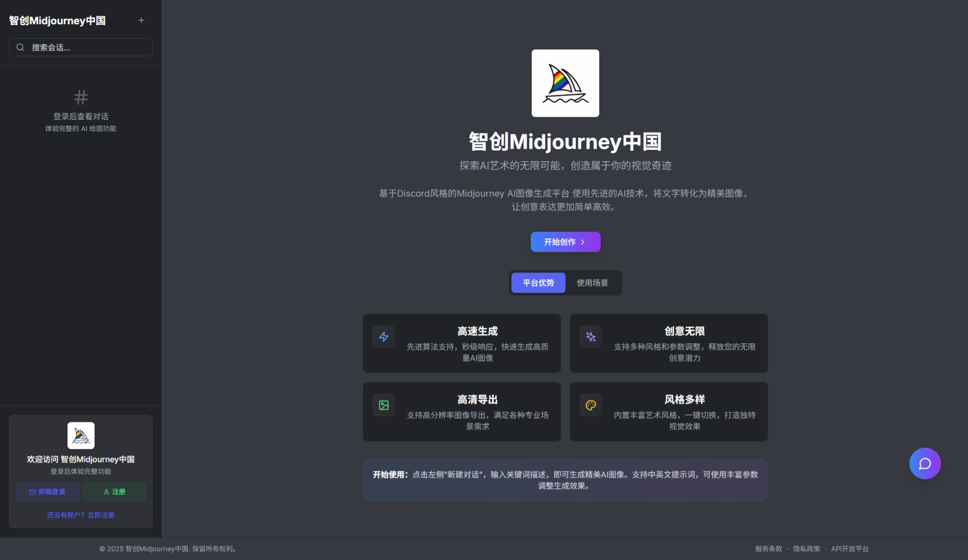The image size is (968, 560).
Task: Click the green 注册 button
Action: tap(114, 492)
